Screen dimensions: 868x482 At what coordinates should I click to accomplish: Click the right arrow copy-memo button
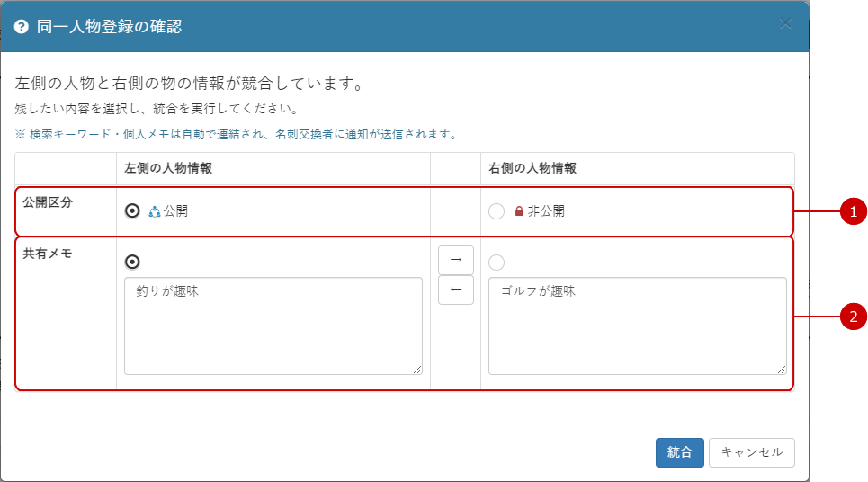(x=456, y=260)
